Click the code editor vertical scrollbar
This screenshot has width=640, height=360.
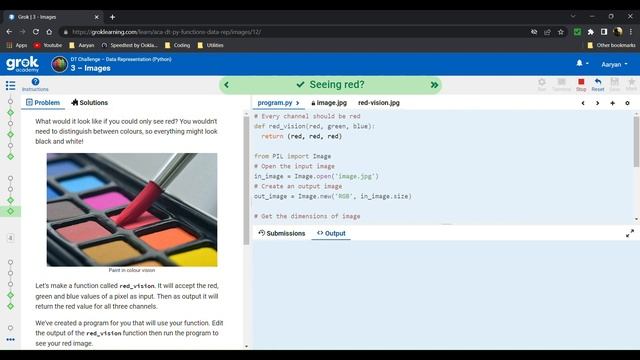coord(636,142)
